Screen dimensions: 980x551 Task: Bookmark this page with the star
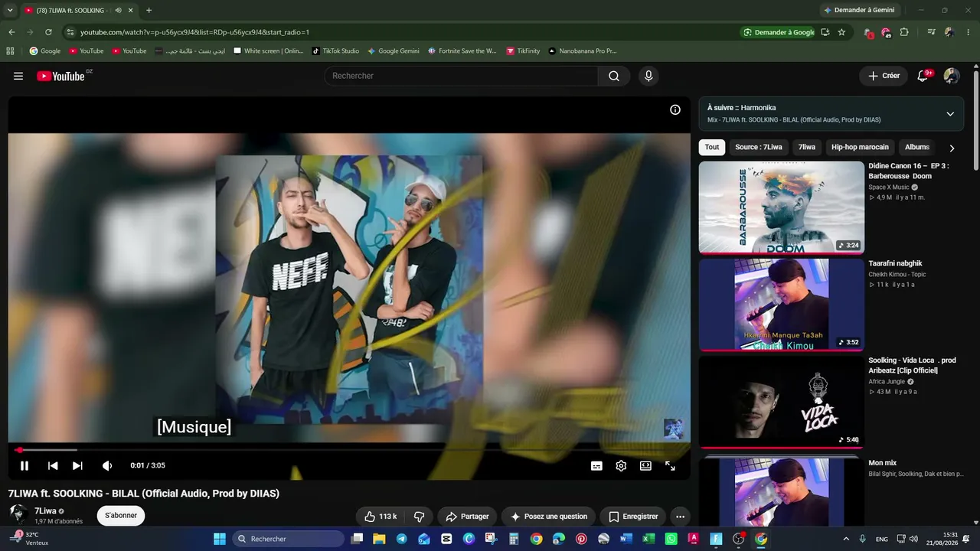[841, 32]
